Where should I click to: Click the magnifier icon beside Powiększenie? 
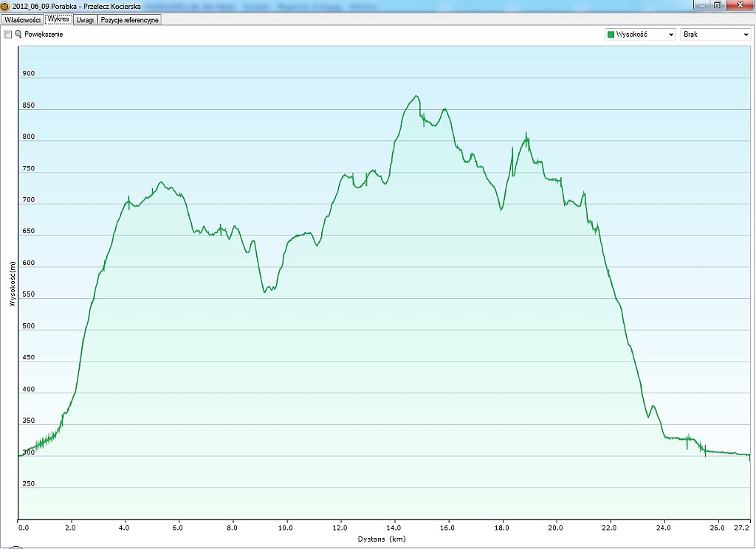[18, 35]
